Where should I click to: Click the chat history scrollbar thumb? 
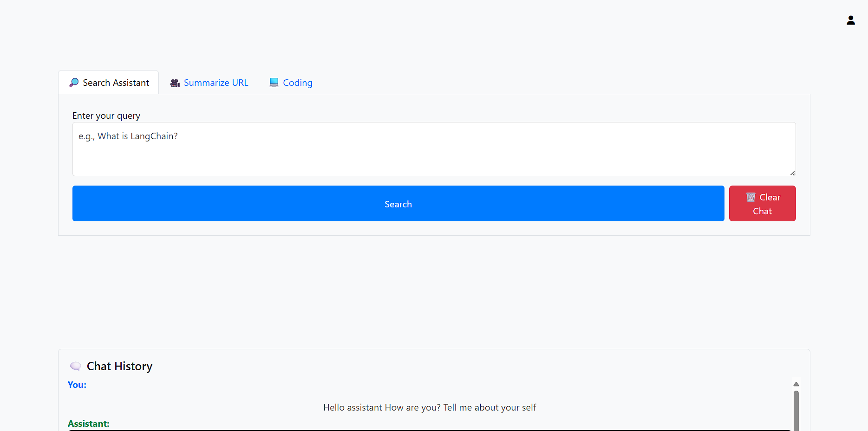point(796,411)
